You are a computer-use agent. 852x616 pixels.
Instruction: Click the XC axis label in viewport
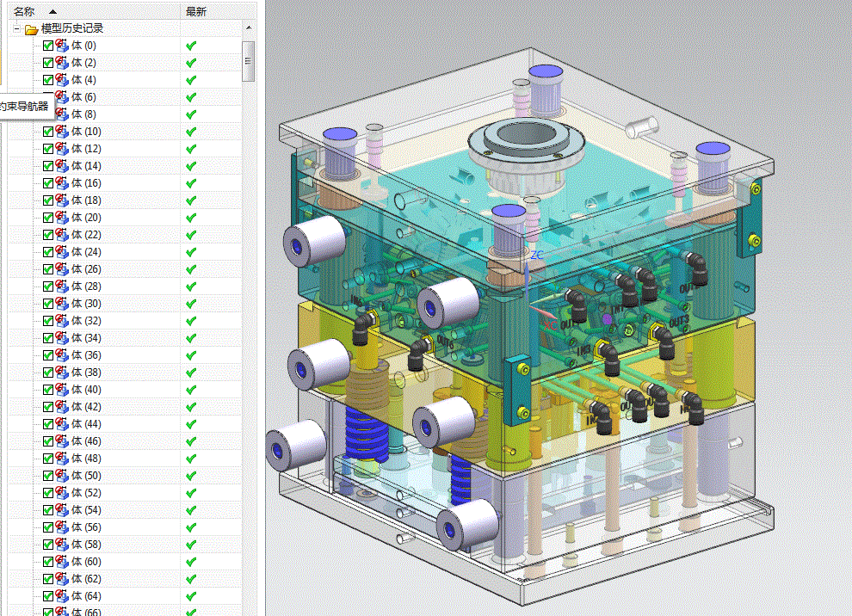(x=550, y=325)
